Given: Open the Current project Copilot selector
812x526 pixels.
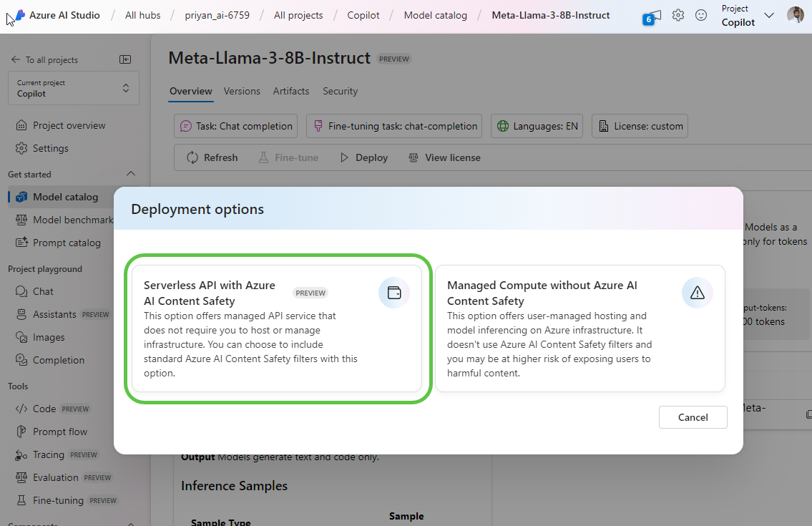Looking at the screenshot, I should tap(74, 88).
